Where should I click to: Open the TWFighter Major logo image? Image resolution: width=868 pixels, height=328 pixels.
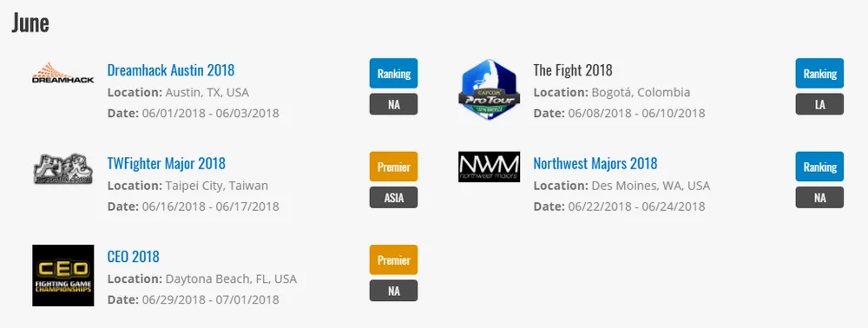(62, 168)
